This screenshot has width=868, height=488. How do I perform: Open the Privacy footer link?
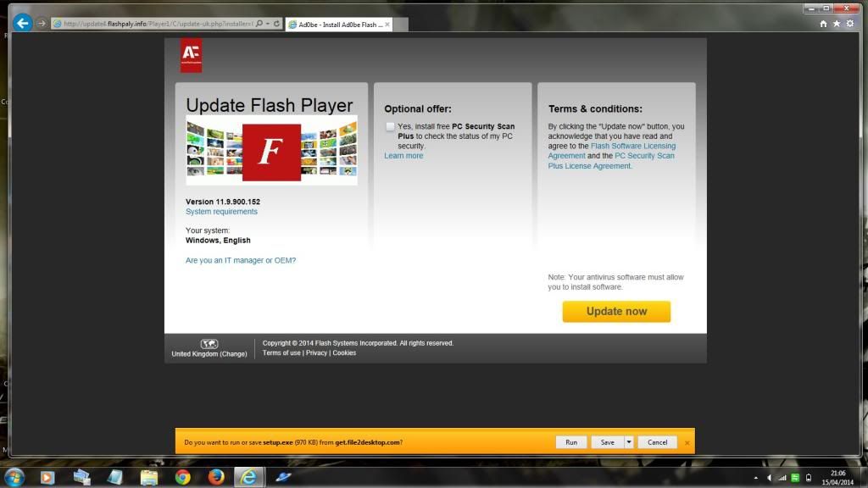coord(317,353)
